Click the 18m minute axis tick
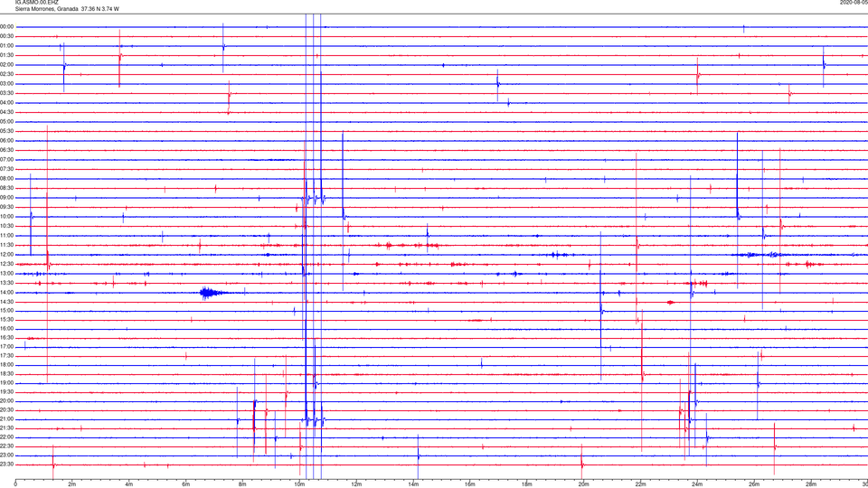This screenshot has height=488, width=868. 527,484
